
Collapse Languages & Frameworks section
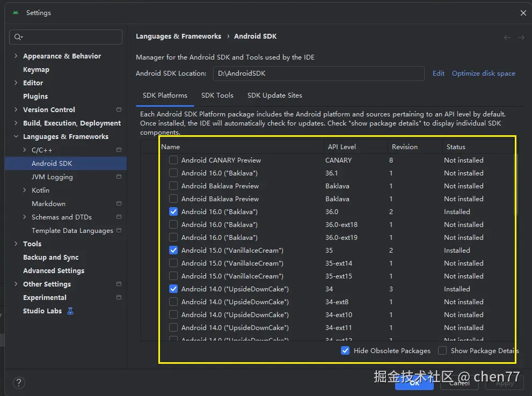pyautogui.click(x=16, y=136)
